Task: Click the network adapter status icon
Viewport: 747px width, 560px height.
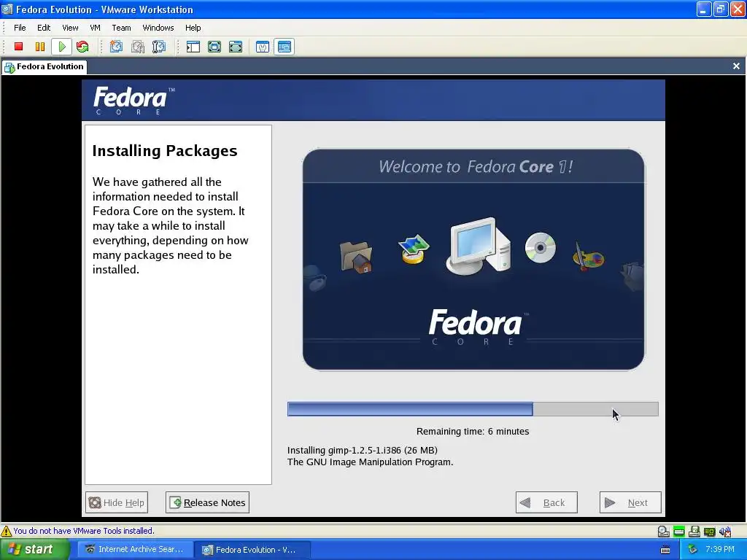Action: click(x=709, y=532)
